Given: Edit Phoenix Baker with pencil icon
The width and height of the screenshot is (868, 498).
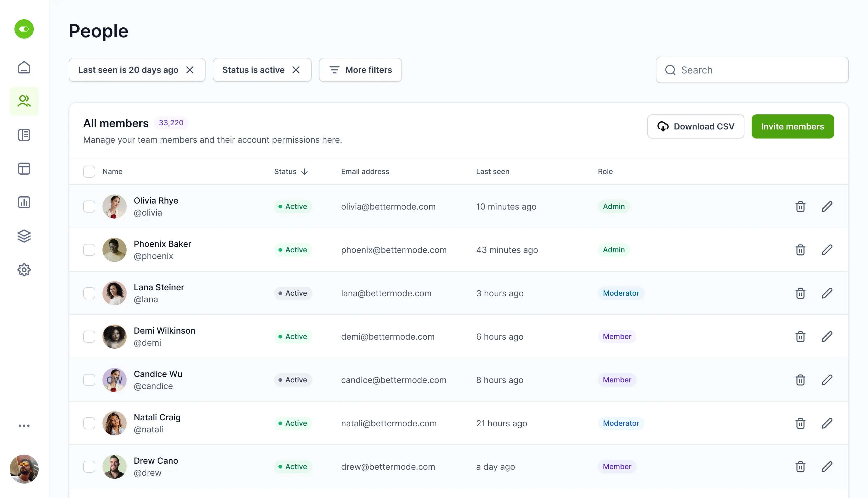Looking at the screenshot, I should point(827,250).
